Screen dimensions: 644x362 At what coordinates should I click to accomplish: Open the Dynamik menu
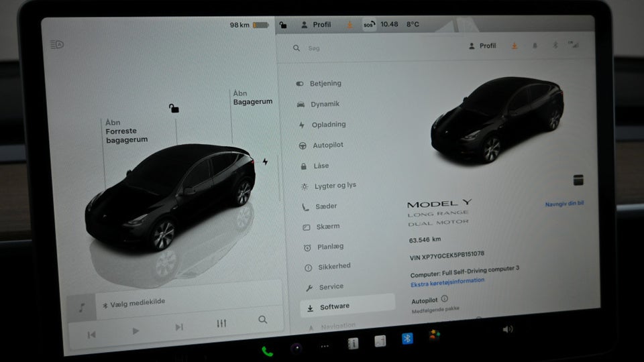pos(318,105)
